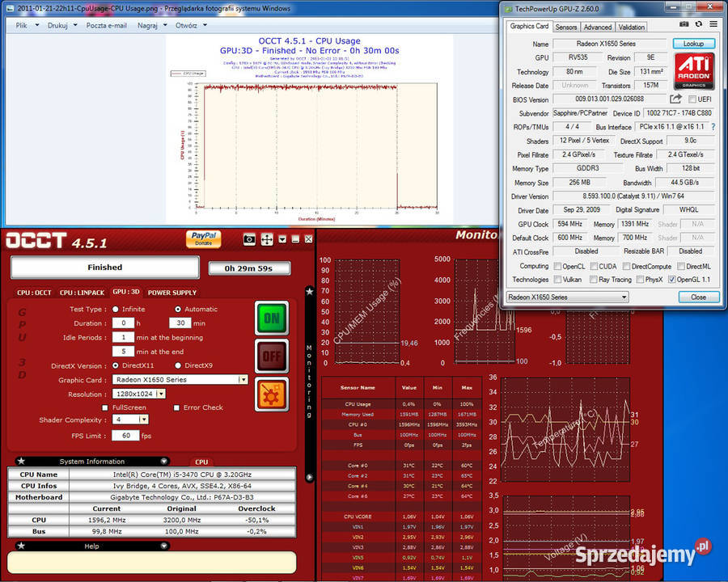Click idle minutes at beginning field

[x=124, y=337]
